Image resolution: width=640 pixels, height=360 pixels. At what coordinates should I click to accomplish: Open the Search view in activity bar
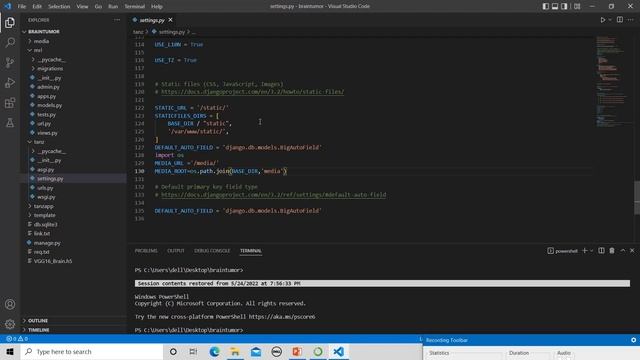coord(10,42)
